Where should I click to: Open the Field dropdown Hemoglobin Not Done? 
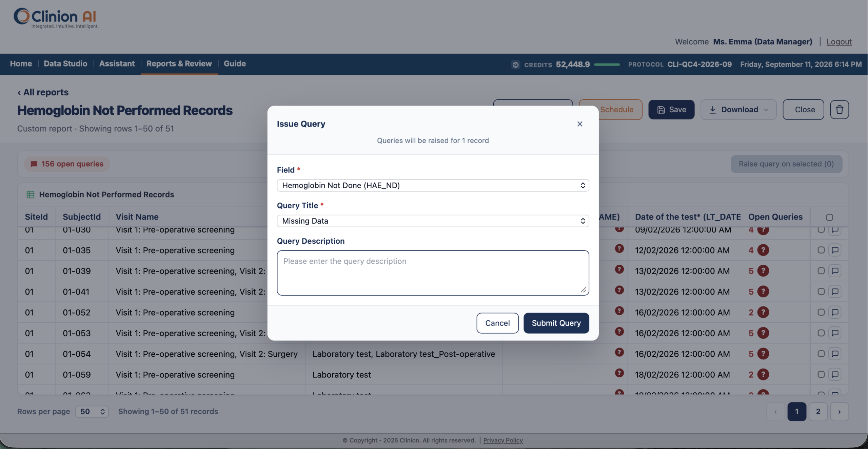pos(433,185)
